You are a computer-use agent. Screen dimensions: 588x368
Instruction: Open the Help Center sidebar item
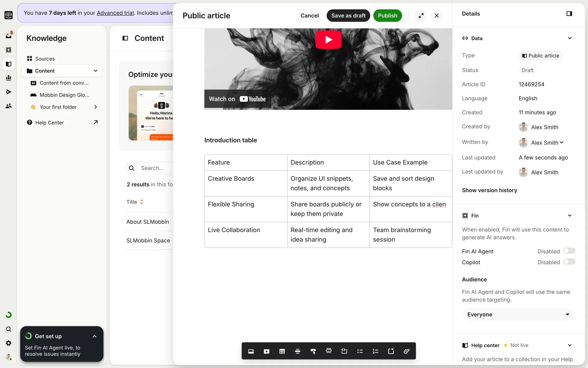coord(49,123)
